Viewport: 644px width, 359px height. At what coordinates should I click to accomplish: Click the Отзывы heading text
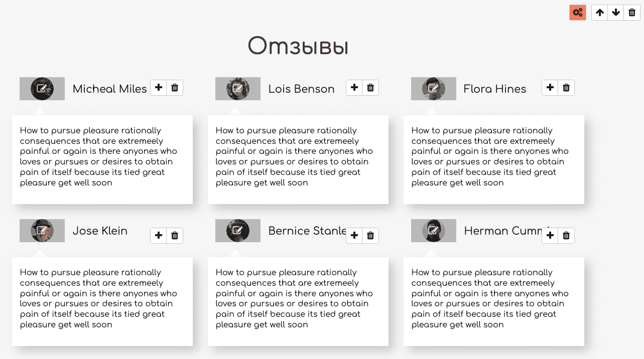point(298,47)
